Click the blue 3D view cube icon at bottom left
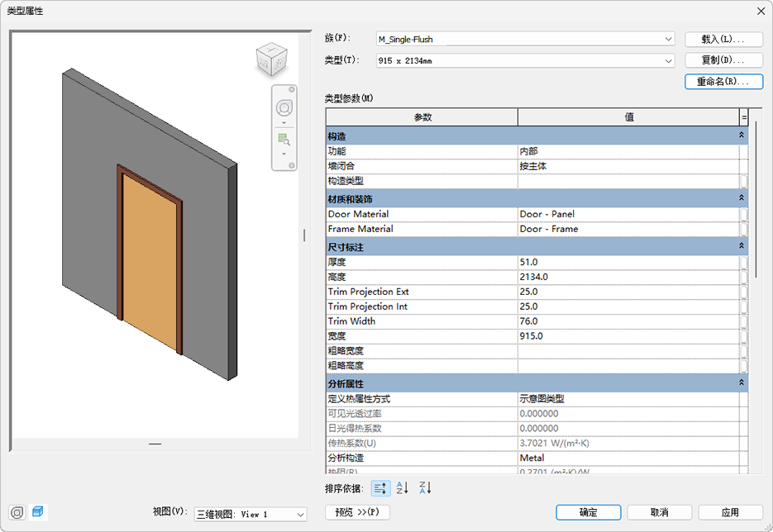773x532 pixels. pyautogui.click(x=38, y=512)
